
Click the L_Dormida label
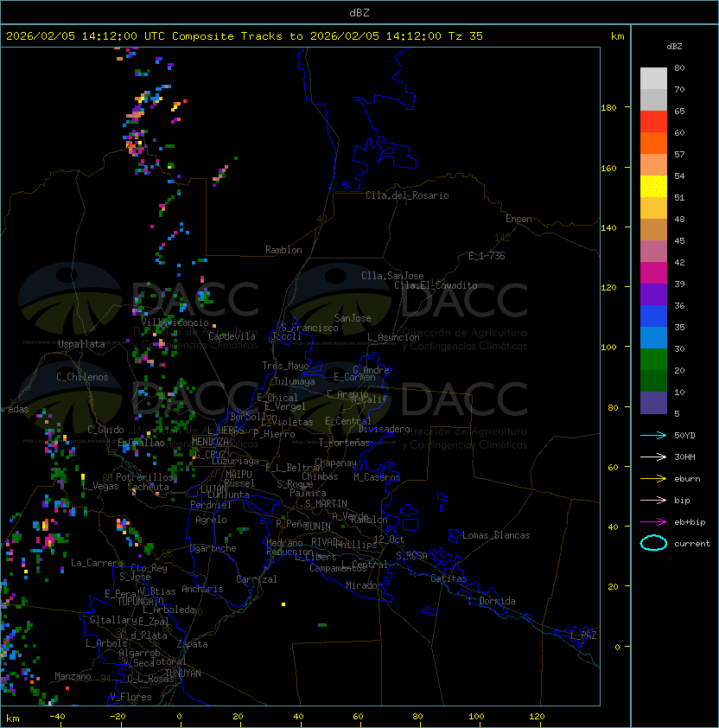tap(492, 601)
